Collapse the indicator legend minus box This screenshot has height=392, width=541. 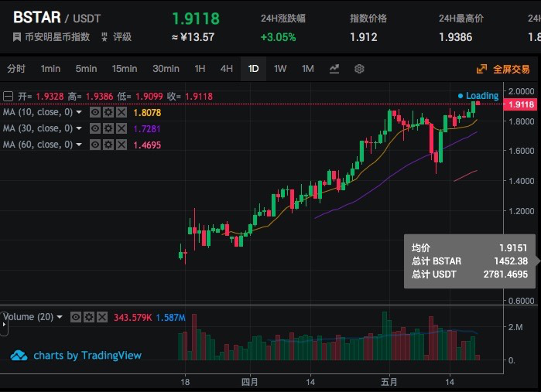[x=8, y=96]
